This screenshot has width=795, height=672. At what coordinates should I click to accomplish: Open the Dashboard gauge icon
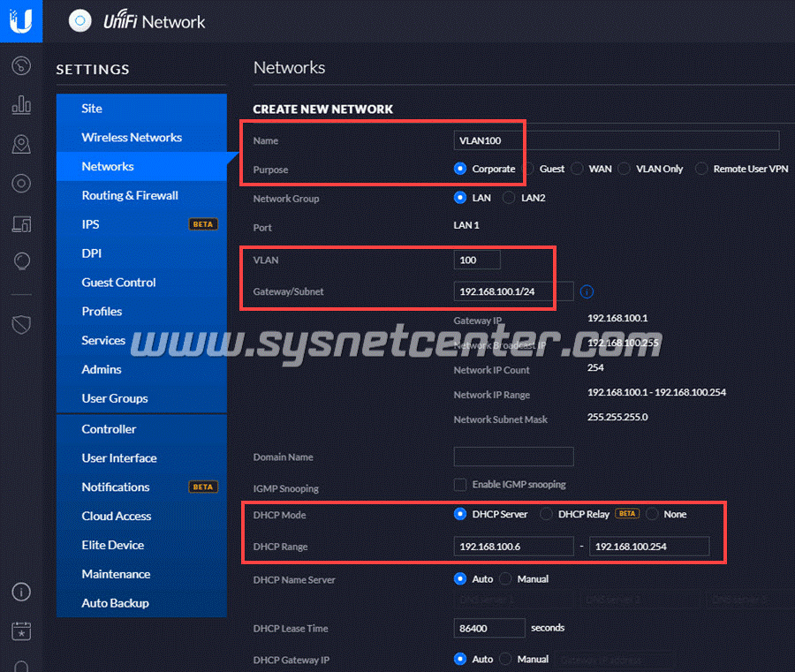pyautogui.click(x=21, y=66)
